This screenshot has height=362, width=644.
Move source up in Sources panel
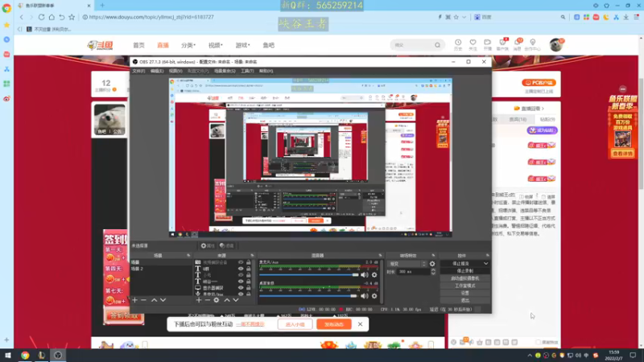[x=227, y=300]
